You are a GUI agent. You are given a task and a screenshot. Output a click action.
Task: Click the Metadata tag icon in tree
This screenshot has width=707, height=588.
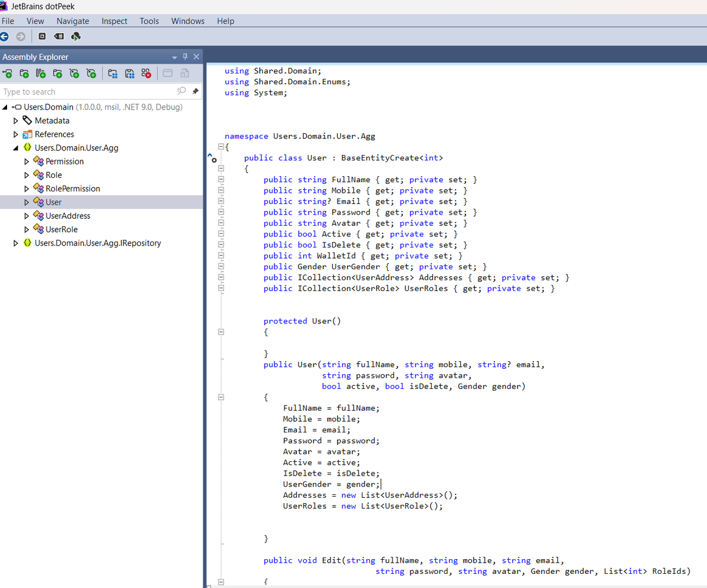28,120
